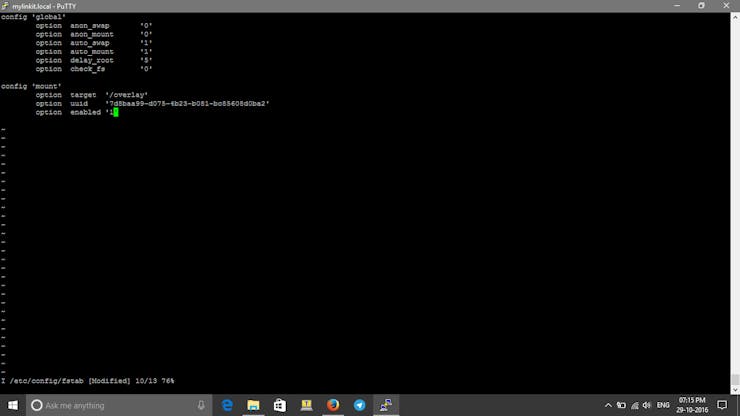Click the terminal scrollbar up arrow

point(735,17)
